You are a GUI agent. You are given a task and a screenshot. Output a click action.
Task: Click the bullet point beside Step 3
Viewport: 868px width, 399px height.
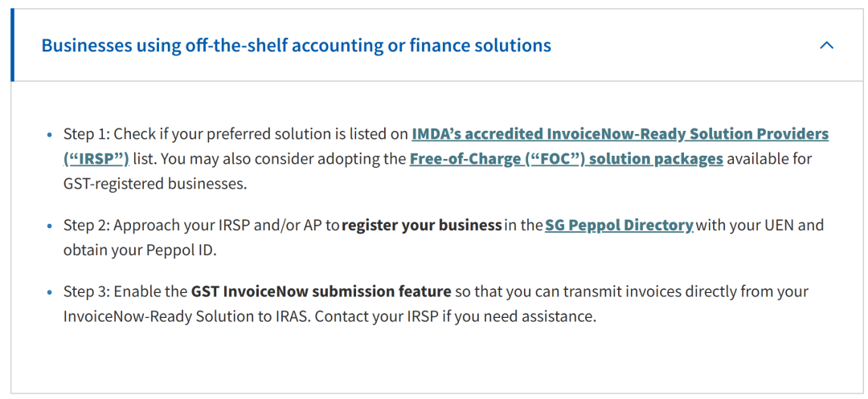coord(51,292)
